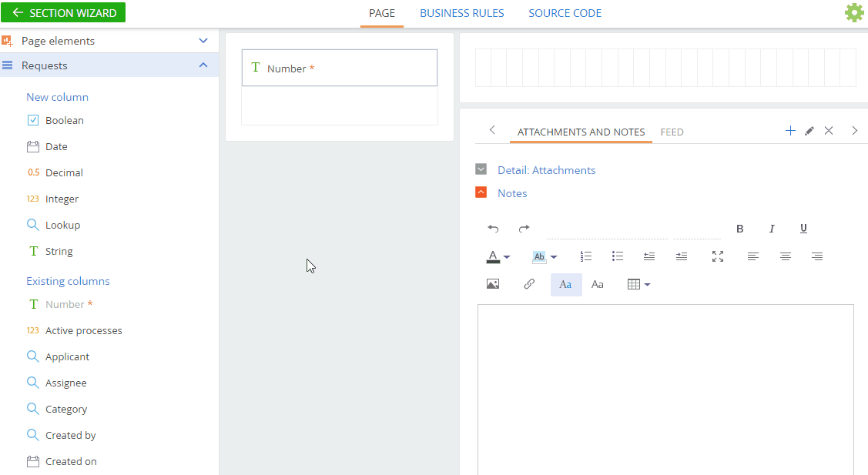Select the Category existing column
Screen dimensions: 868x475
click(x=57, y=409)
